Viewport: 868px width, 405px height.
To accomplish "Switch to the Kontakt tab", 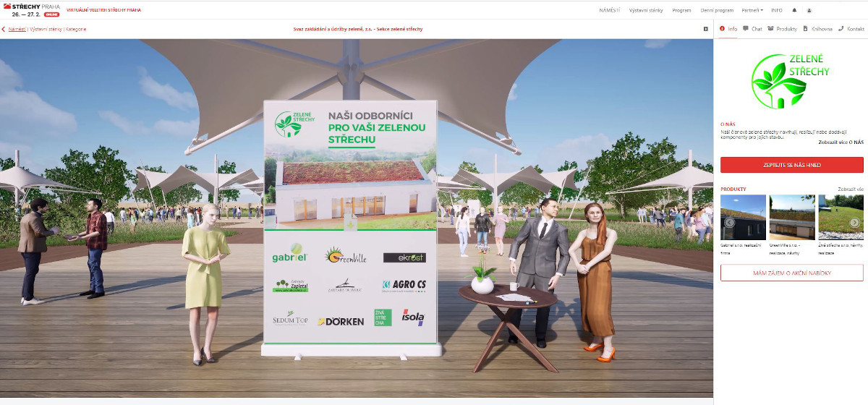I will [x=851, y=29].
